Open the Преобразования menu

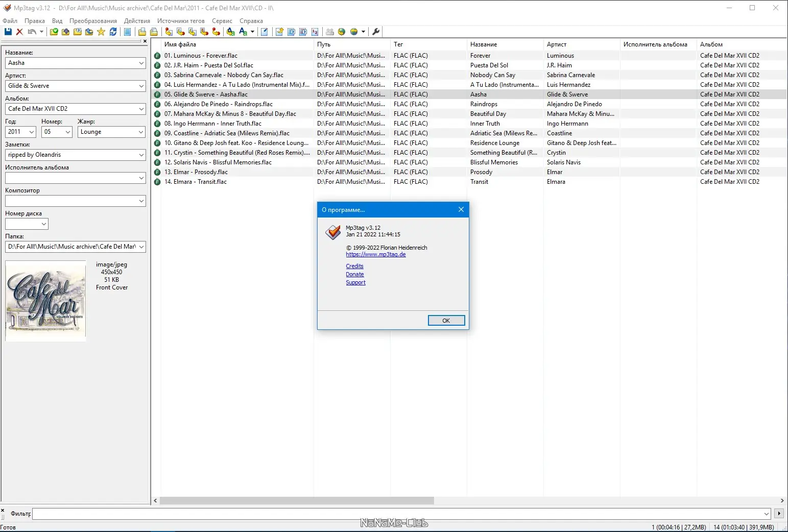coord(92,21)
